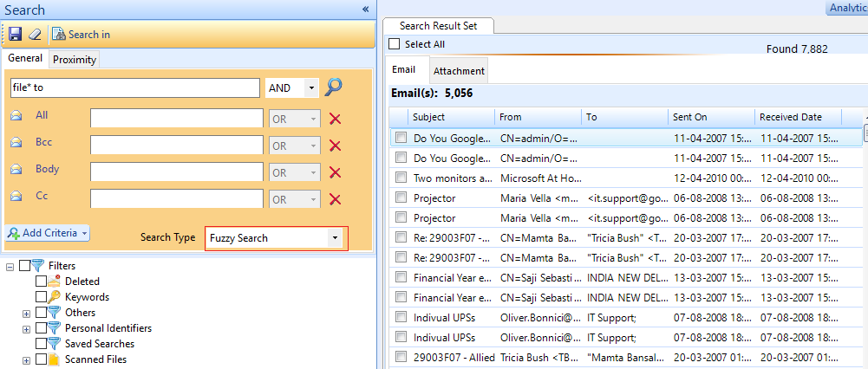
Task: Click the main search query field
Action: coord(134,87)
